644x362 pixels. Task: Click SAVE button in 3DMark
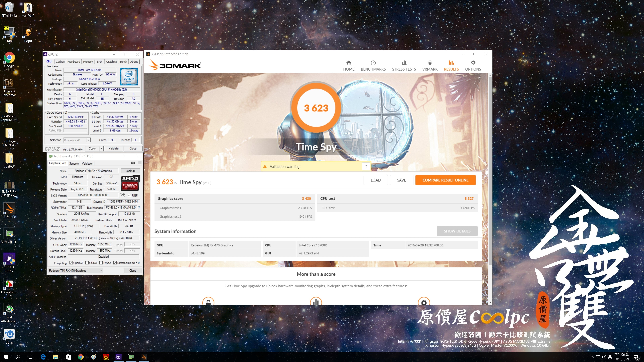click(401, 180)
